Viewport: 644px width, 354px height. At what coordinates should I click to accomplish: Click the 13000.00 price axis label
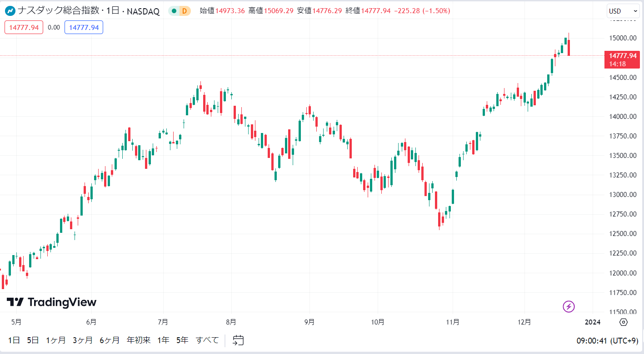(623, 195)
